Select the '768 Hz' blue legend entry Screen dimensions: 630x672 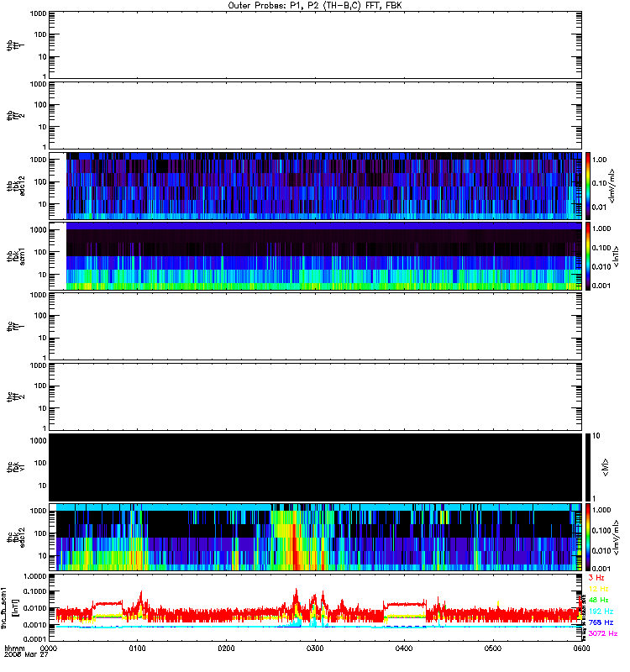[601, 622]
